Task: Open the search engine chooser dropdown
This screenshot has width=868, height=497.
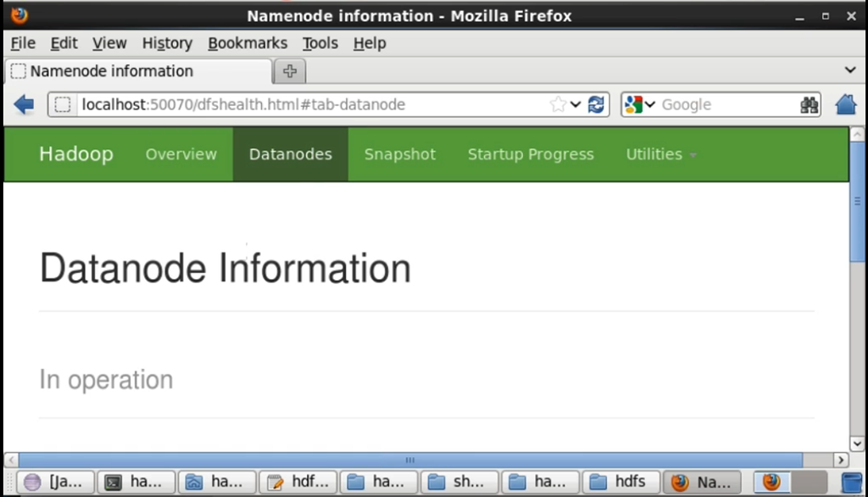Action: point(650,104)
